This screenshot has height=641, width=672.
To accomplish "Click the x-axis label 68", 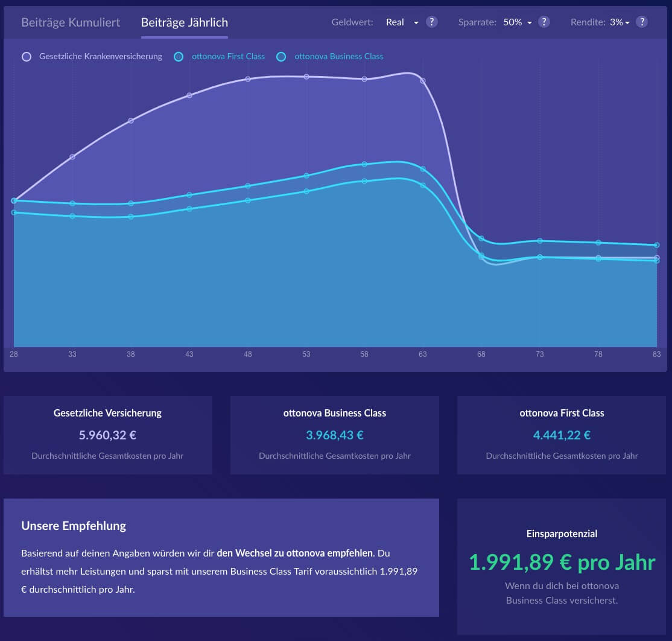I will tap(481, 354).
